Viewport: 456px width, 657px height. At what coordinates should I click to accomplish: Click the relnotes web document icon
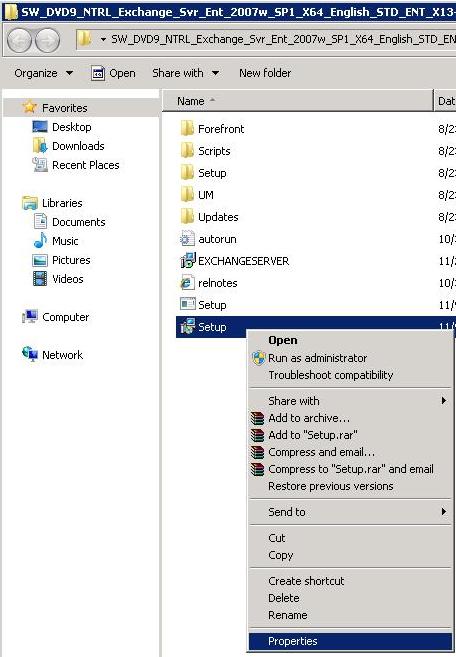[187, 283]
